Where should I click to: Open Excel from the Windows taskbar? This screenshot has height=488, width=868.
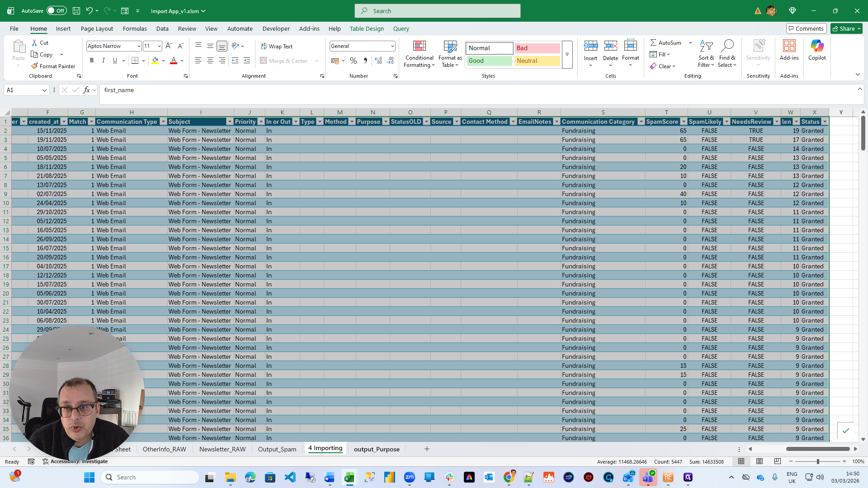349,477
